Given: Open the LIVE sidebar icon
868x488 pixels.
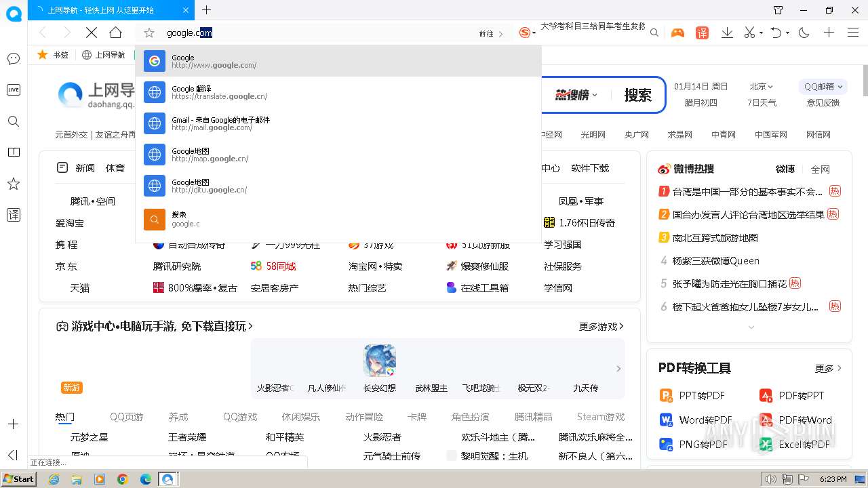Looking at the screenshot, I should click(x=14, y=90).
